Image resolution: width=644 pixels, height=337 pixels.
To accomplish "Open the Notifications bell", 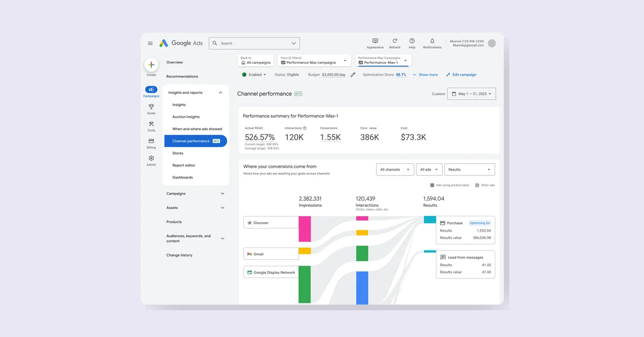I will (432, 41).
